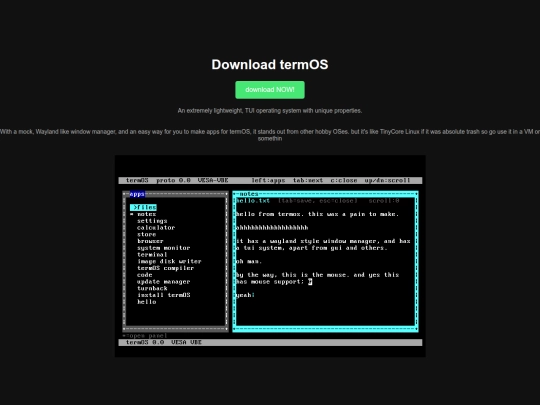Click 'hello from termos' line in notes
Screen dimensions: 540x405
point(317,214)
